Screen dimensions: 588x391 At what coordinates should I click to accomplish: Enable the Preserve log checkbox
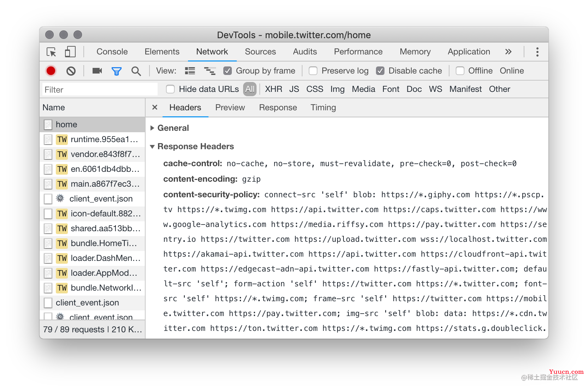coord(313,71)
